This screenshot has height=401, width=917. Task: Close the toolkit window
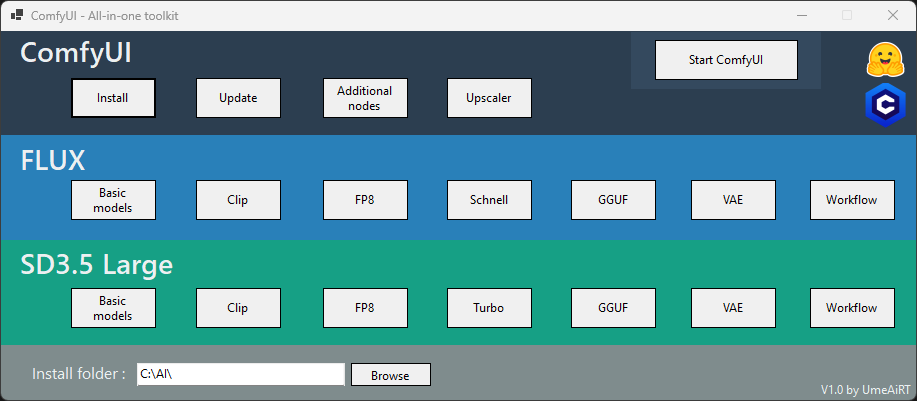click(x=892, y=15)
